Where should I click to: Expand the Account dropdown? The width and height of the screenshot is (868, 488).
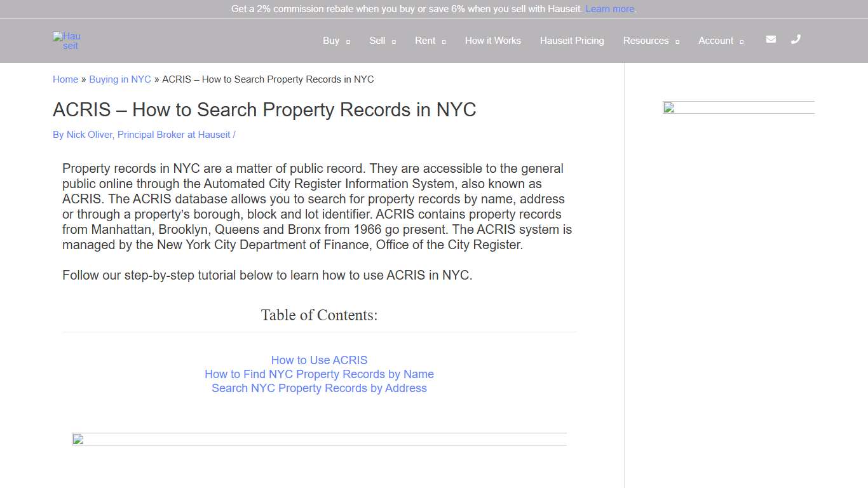pyautogui.click(x=716, y=41)
